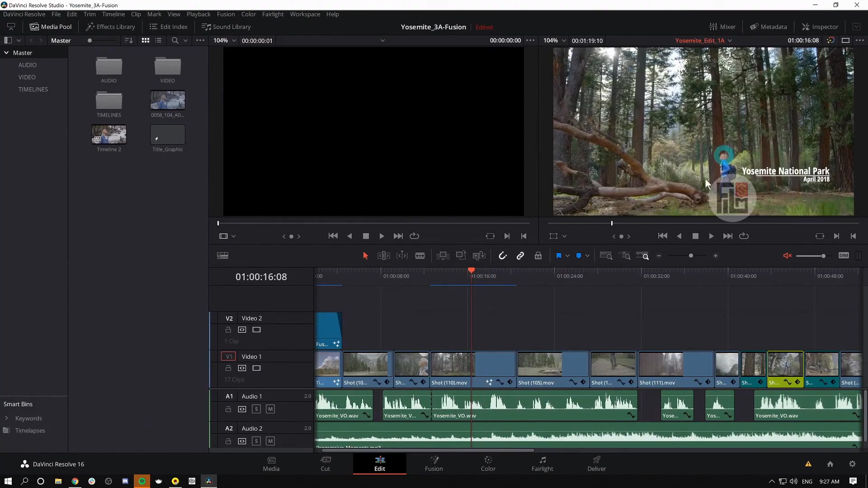
Task: Click the Replace Clip icon
Action: 479,256
